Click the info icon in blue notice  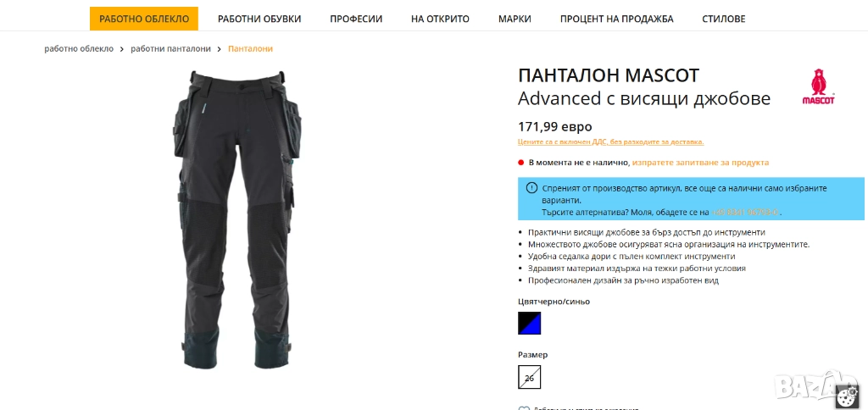[x=531, y=188]
